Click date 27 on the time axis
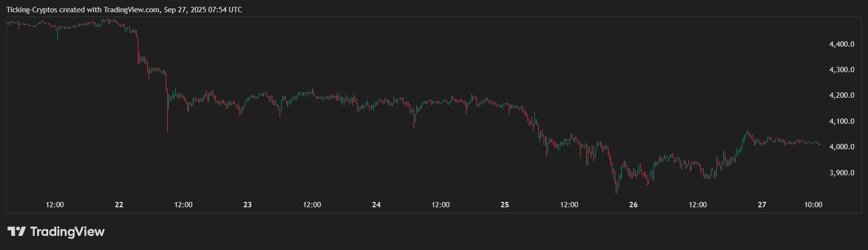 pyautogui.click(x=762, y=205)
